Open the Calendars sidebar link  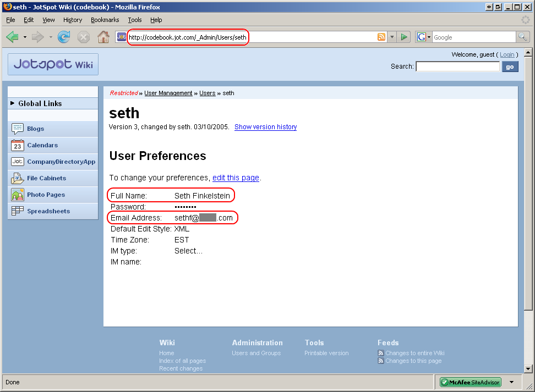(42, 145)
